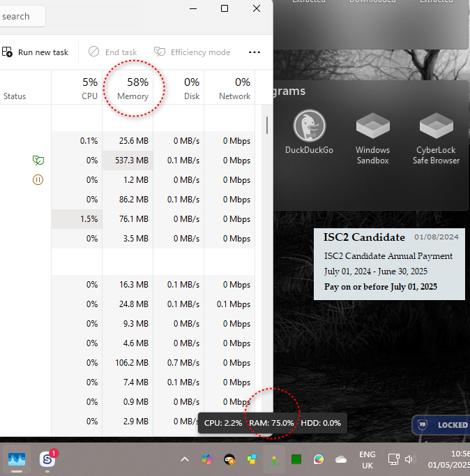Select the row with 16.3 MB memory
Viewport: 470px width, 476px height.
click(128, 285)
